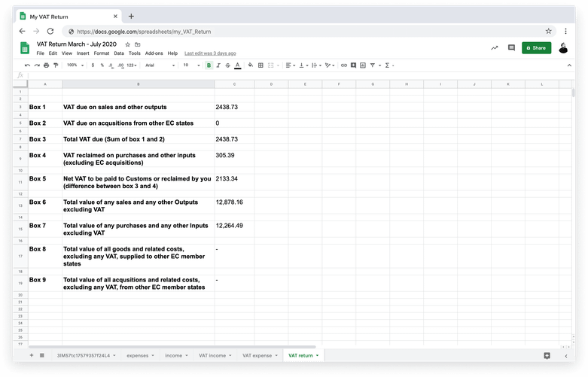Open the 'Last edit was 3 days ago' link

tap(210, 53)
